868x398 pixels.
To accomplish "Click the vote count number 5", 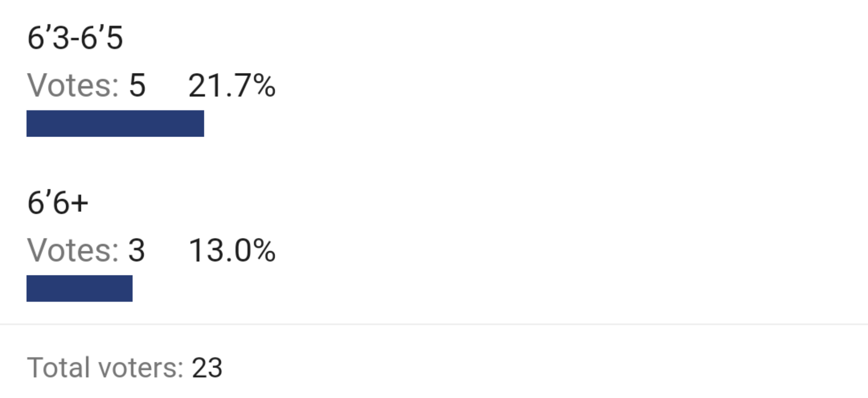I will [x=137, y=86].
